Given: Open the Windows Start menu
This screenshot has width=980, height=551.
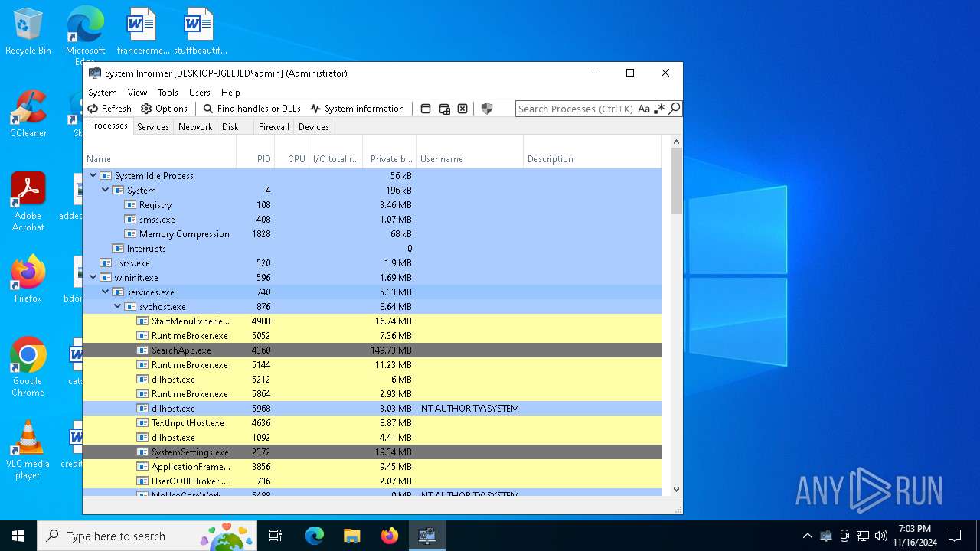Looking at the screenshot, I should click(18, 536).
